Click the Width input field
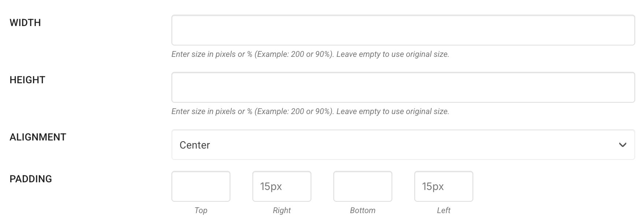The image size is (644, 223). [x=403, y=30]
